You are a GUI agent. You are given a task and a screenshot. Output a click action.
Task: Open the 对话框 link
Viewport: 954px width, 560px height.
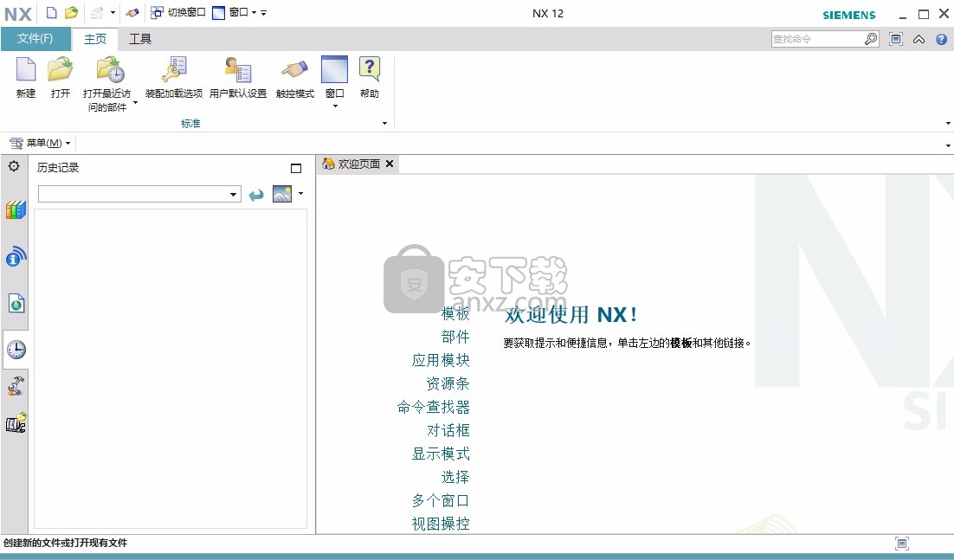click(448, 430)
